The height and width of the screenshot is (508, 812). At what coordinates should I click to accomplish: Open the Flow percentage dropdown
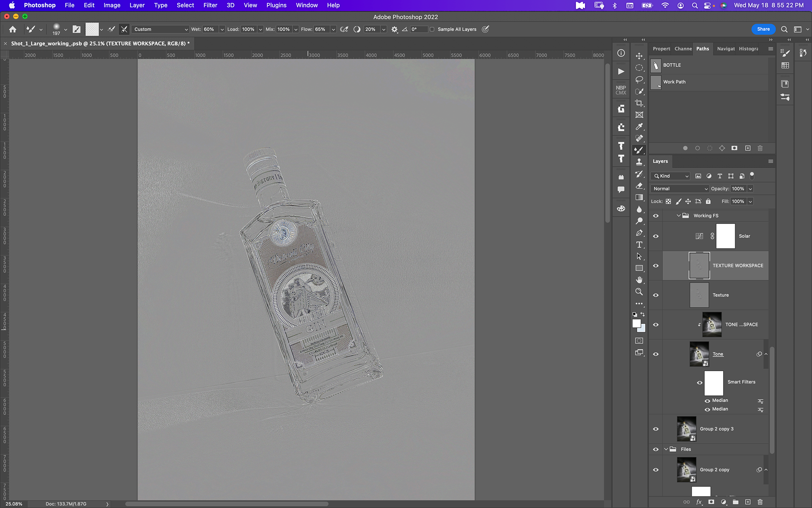tap(333, 29)
